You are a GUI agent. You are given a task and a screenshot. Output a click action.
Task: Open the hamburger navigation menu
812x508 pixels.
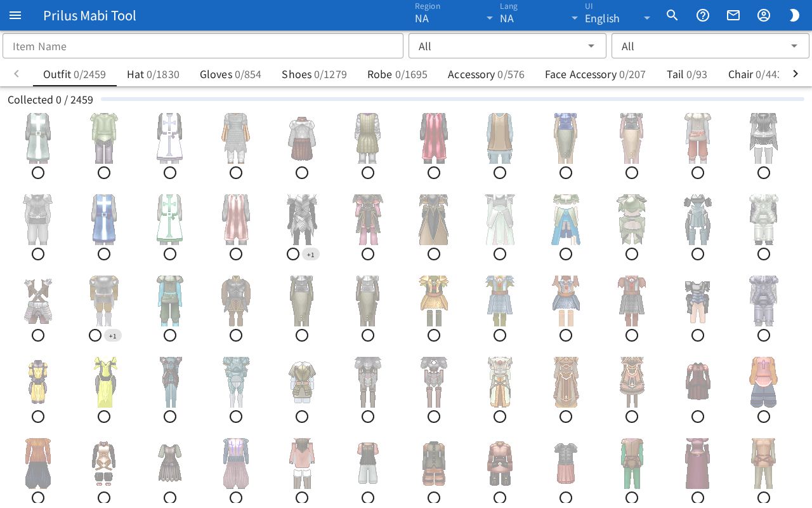tap(15, 15)
